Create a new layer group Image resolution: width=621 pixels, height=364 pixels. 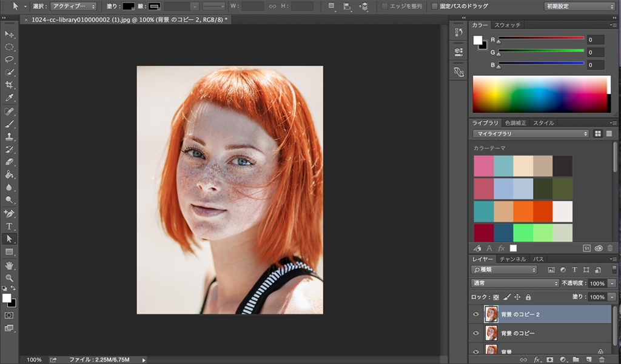click(x=576, y=360)
